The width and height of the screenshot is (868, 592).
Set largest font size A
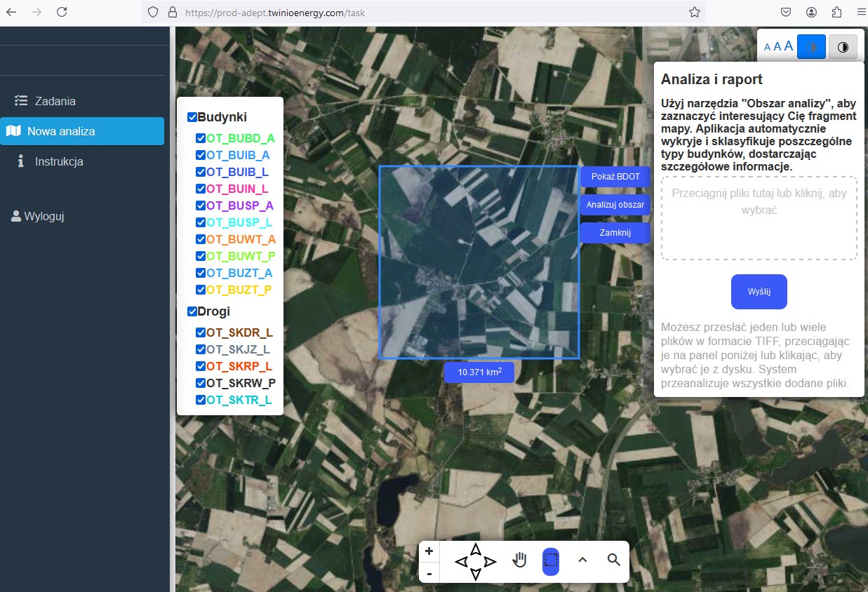789,46
